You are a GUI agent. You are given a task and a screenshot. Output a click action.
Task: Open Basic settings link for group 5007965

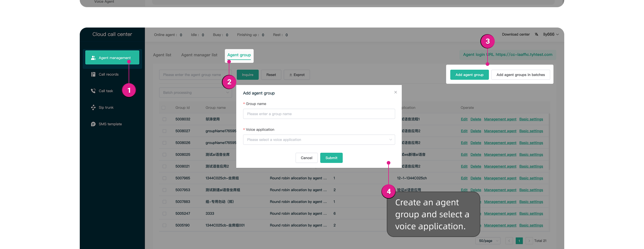pyautogui.click(x=531, y=178)
